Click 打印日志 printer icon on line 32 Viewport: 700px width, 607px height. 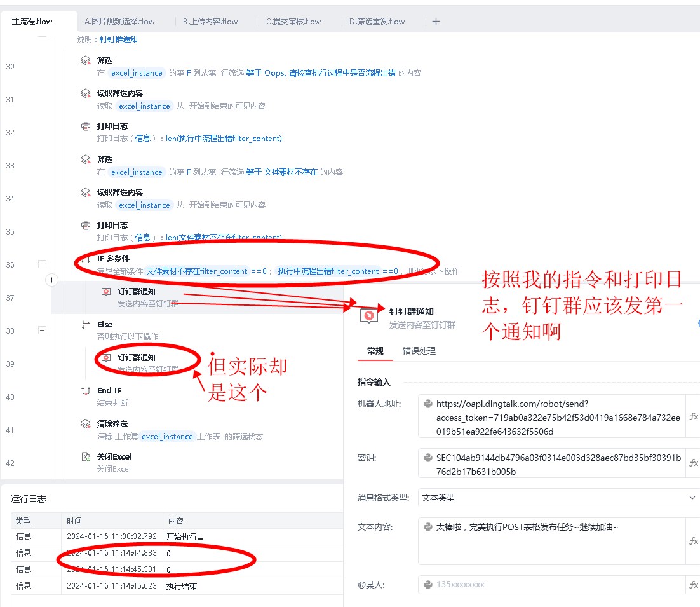tap(85, 126)
